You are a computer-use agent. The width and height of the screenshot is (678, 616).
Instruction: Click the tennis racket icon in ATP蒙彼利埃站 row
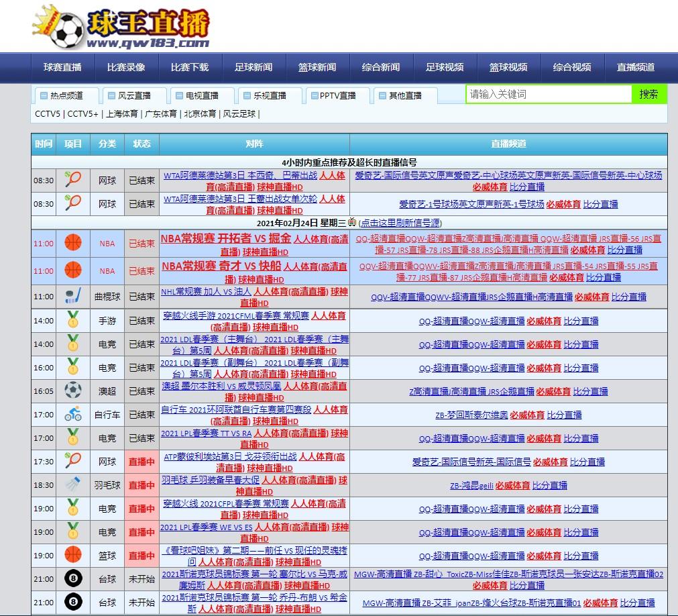[73, 461]
